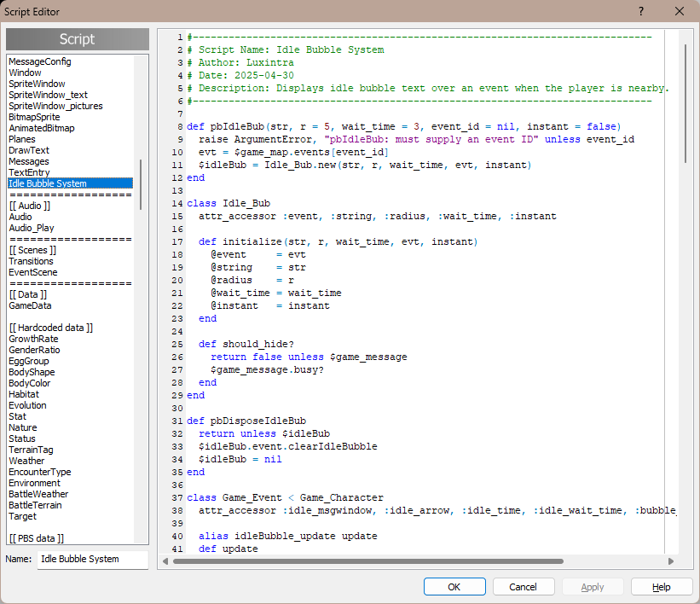Screen dimensions: 700x604
Task: Select the Weather script entry
Action: click(x=26, y=461)
